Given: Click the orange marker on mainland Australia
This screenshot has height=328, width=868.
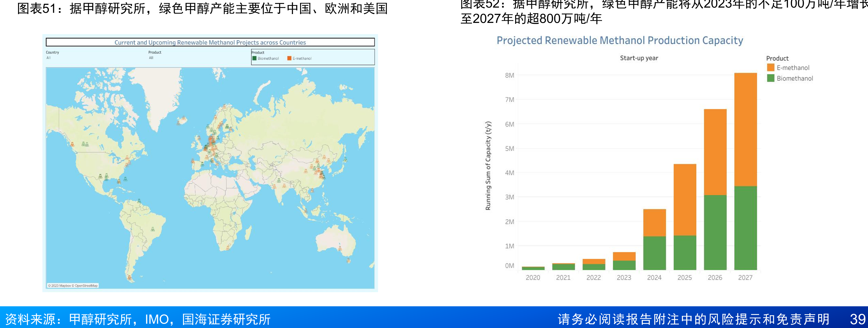Looking at the screenshot, I should pos(340,248).
